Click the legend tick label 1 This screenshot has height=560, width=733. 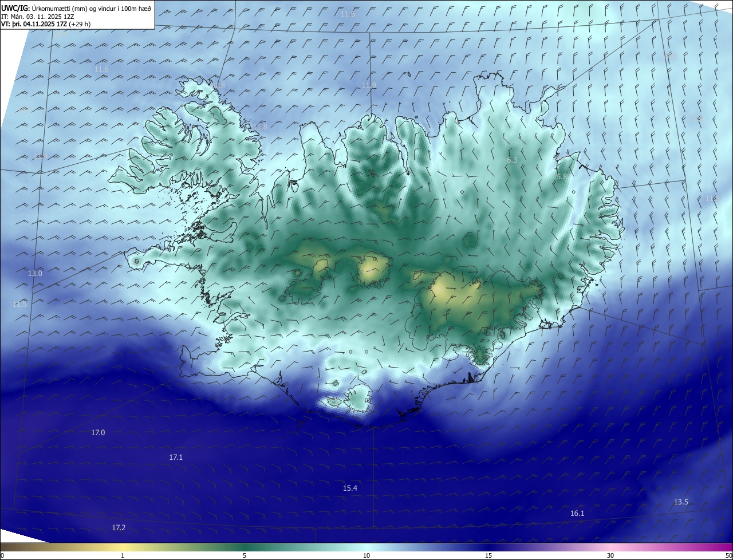click(123, 555)
